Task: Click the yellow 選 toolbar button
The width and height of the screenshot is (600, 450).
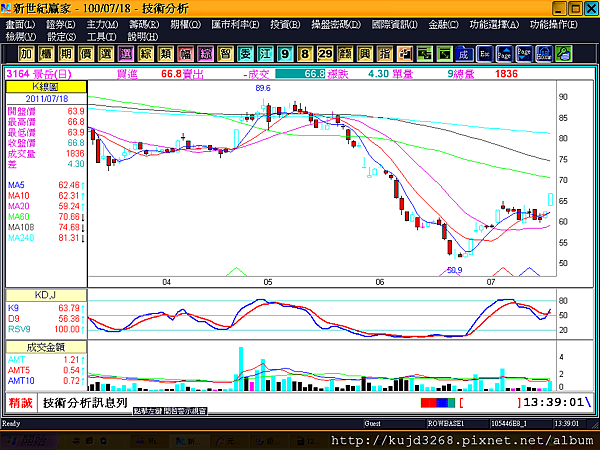Action: [x=106, y=54]
